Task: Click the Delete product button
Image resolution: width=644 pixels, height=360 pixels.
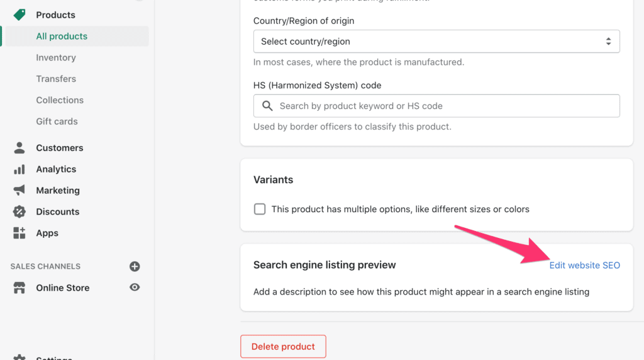Action: coord(284,346)
